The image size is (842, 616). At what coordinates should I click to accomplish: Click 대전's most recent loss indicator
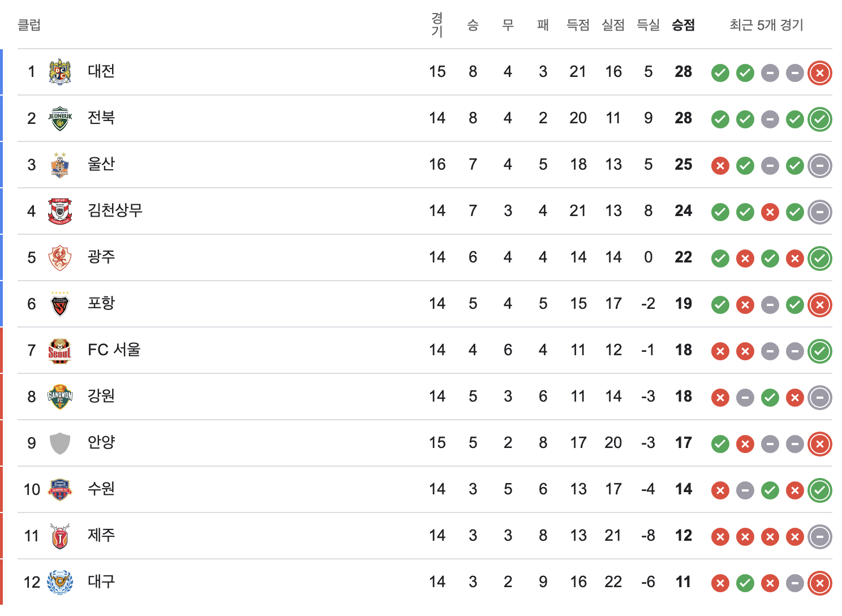click(820, 72)
